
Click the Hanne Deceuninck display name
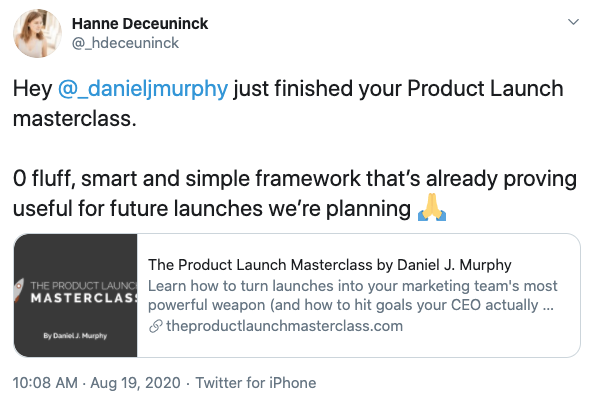140,24
